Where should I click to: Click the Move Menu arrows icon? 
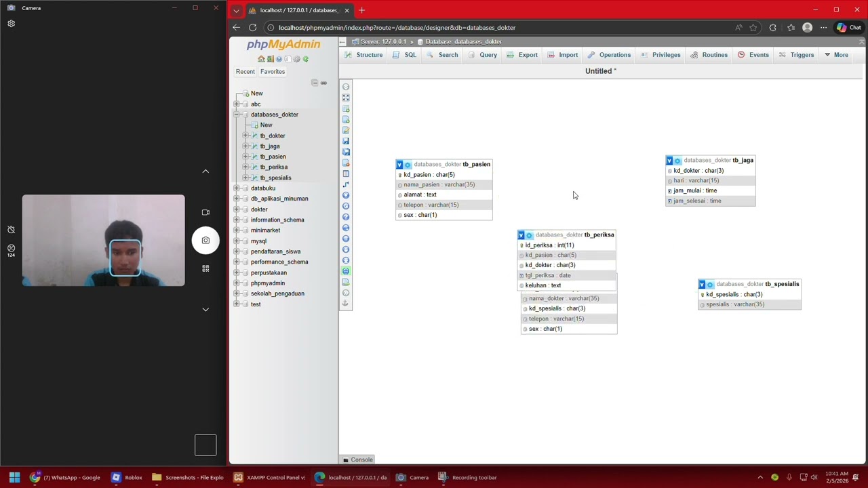[x=346, y=293]
